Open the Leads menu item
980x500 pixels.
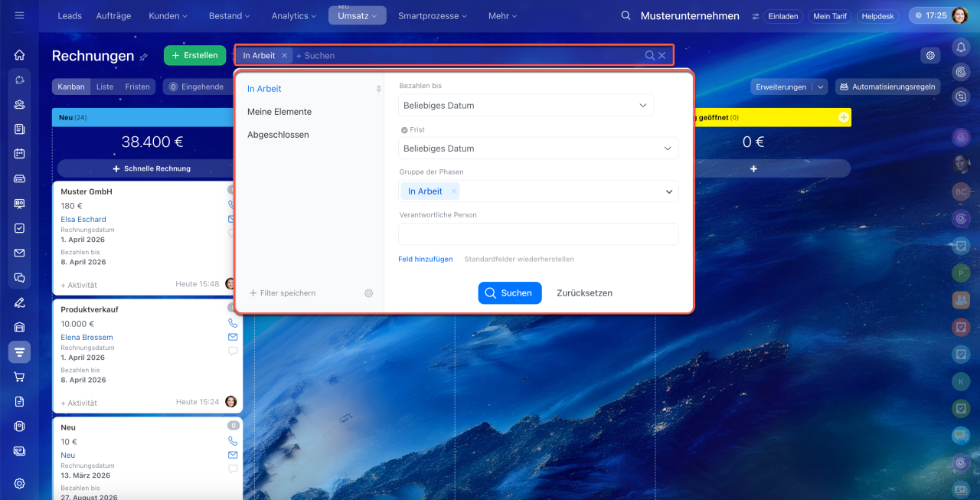[70, 15]
